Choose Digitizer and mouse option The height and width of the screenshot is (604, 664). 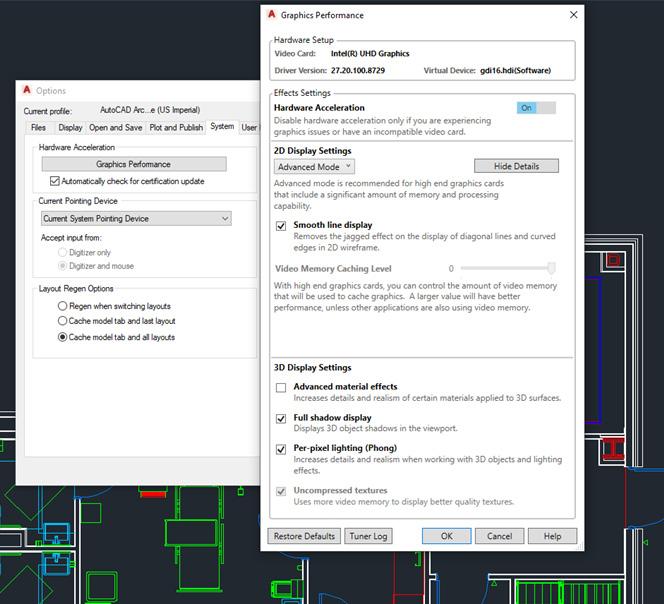62,266
